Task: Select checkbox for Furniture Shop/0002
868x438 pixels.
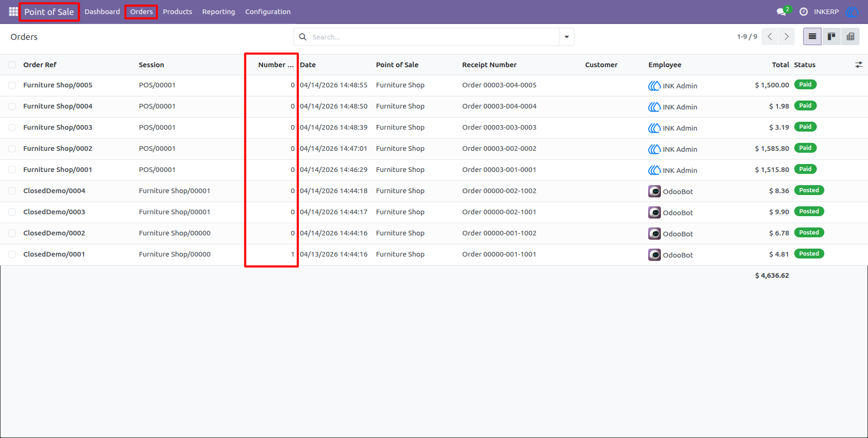Action: 12,149
